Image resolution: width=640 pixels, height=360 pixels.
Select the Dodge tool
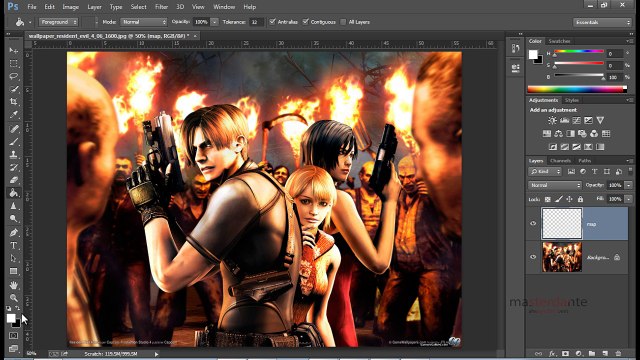point(13,218)
